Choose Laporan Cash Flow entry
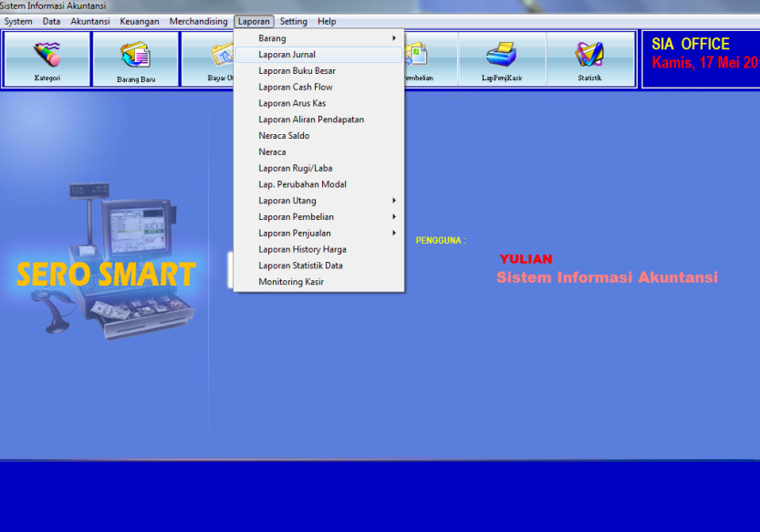 (x=295, y=88)
